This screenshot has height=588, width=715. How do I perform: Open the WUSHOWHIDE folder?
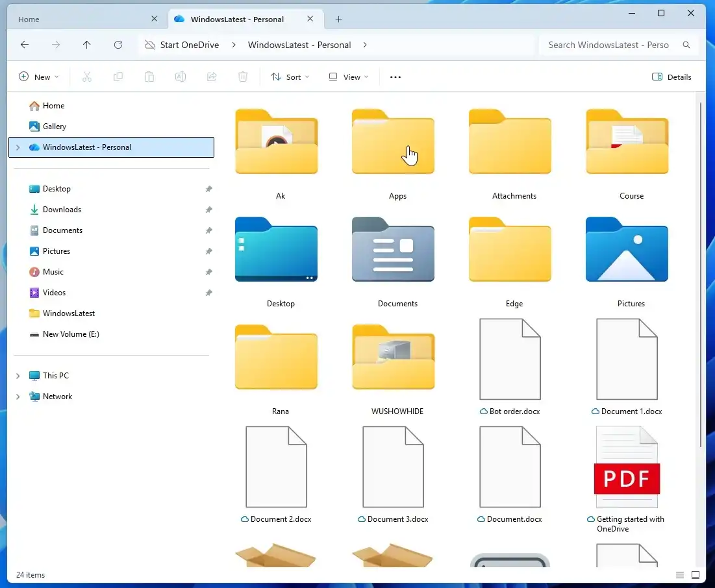point(393,370)
